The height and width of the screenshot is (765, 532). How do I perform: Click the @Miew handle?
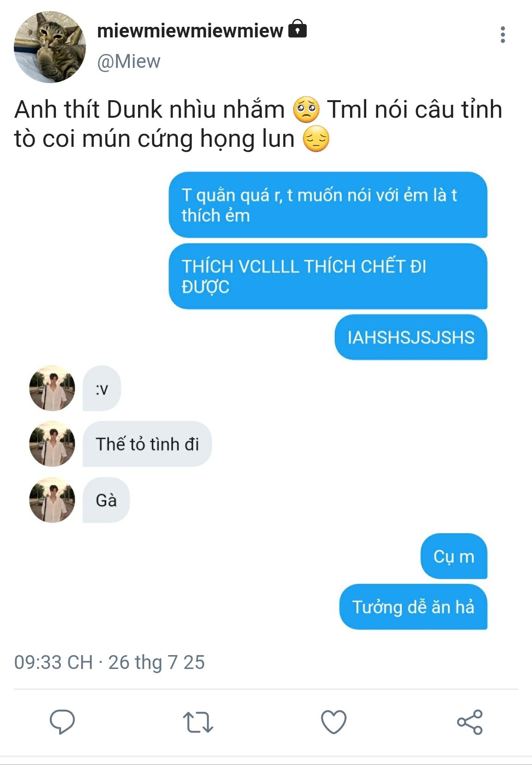pos(128,61)
